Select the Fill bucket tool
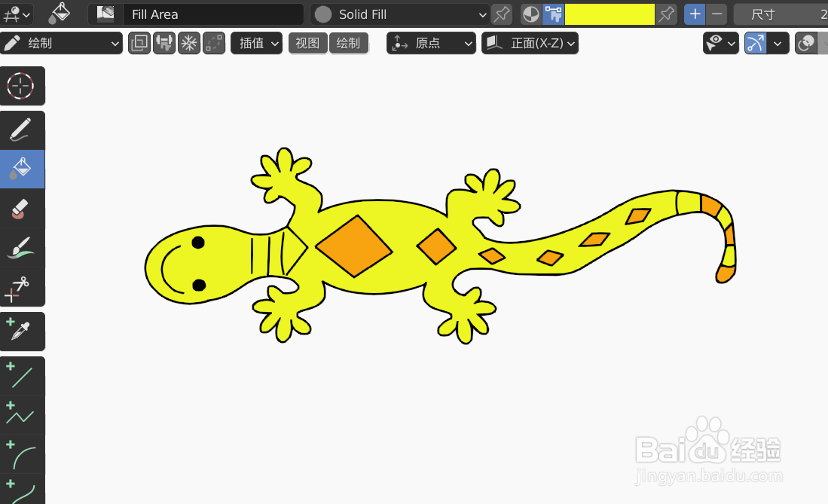The width and height of the screenshot is (828, 504). click(22, 169)
